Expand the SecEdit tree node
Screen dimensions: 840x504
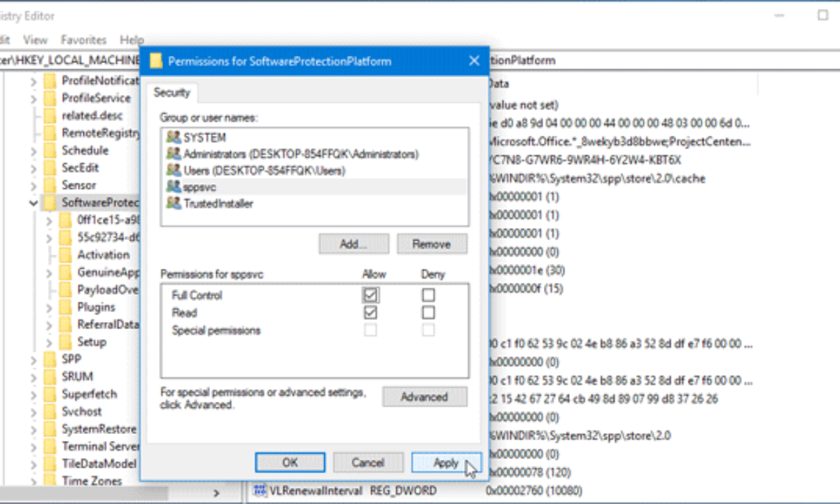33,168
